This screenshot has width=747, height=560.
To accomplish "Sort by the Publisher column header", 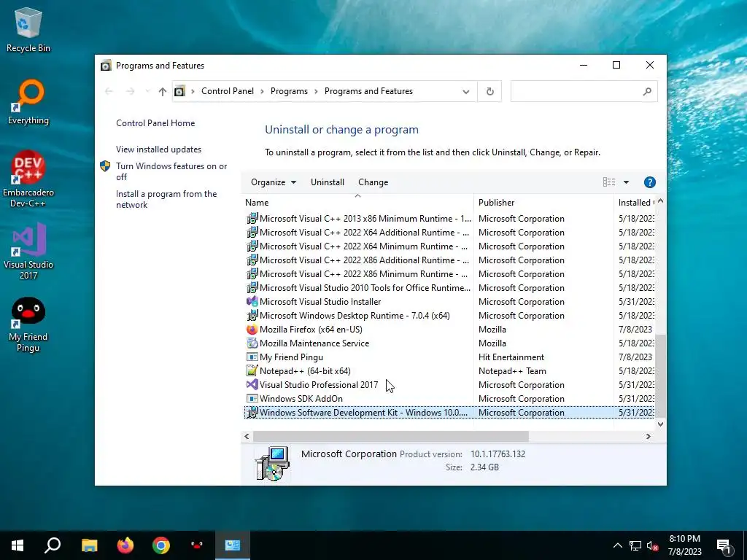I will tap(543, 203).
